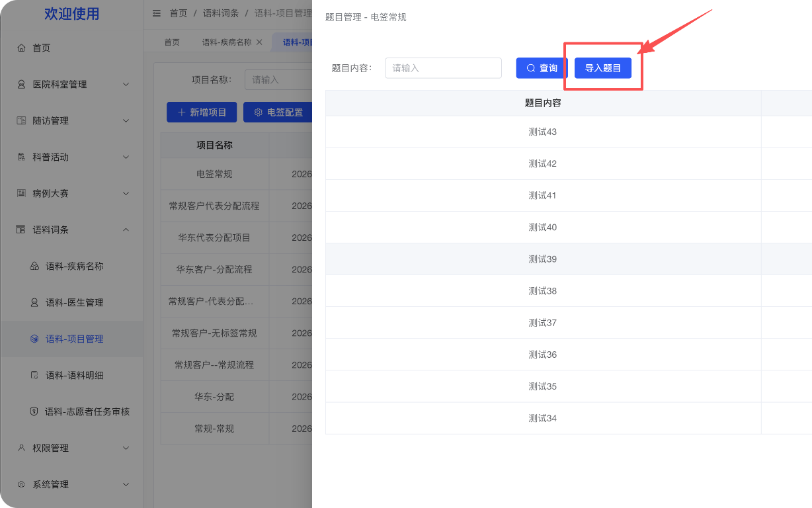This screenshot has height=508, width=812.
Task: Click the 华东客户-分配流程 project row
Action: [236, 270]
